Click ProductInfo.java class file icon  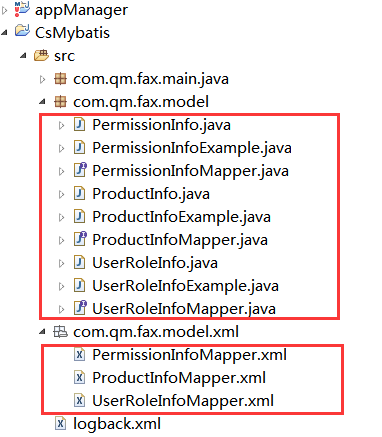79,194
